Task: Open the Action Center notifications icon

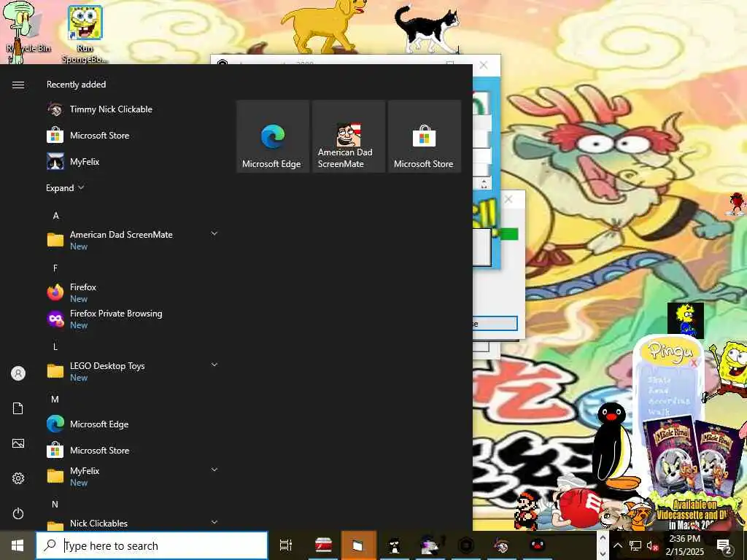Action: pos(724,545)
